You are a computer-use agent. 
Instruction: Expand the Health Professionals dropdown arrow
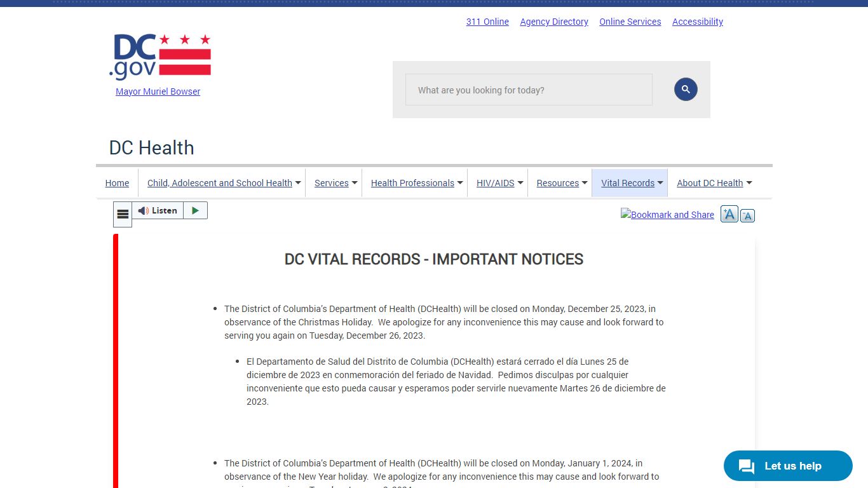pos(460,183)
